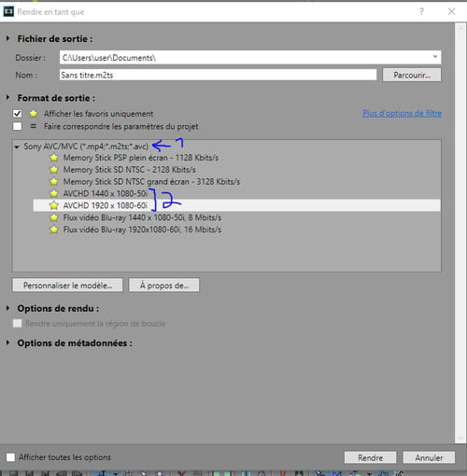
Task: Expand the Options de métadonnées section
Action: pyautogui.click(x=8, y=343)
